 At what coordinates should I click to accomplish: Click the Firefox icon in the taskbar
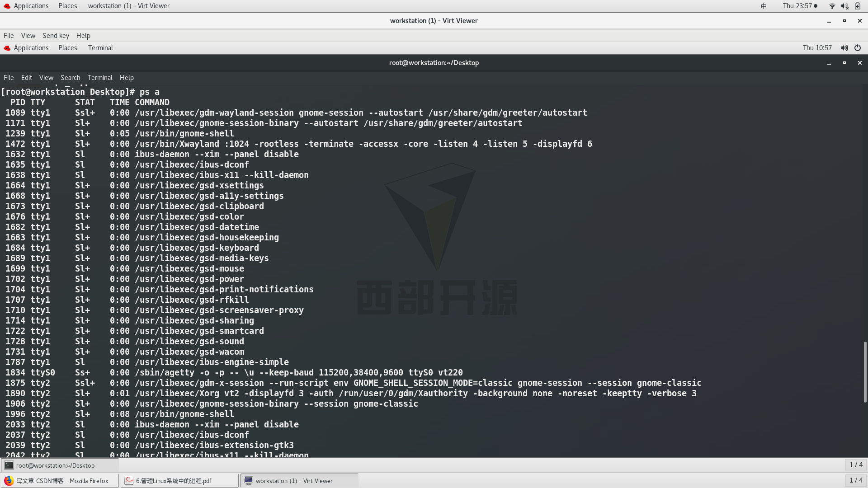(9, 481)
